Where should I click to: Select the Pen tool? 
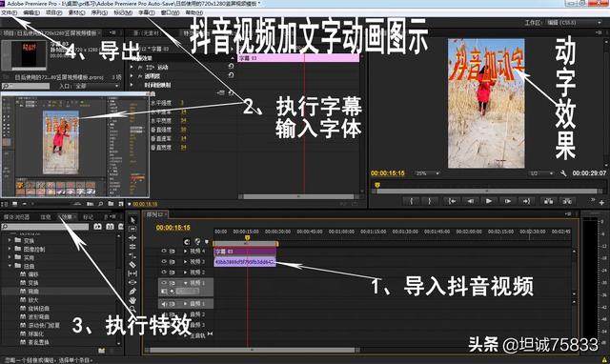pyautogui.click(x=132, y=292)
